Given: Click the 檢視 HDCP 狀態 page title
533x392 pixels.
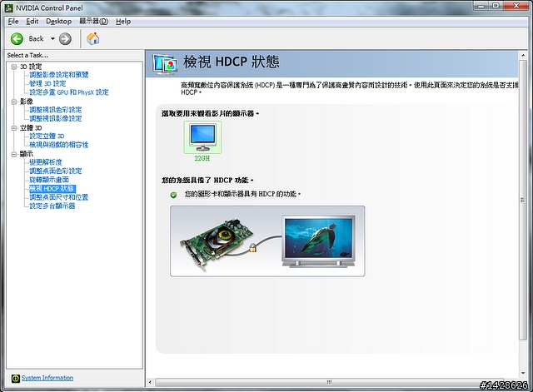Looking at the screenshot, I should pyautogui.click(x=232, y=62).
